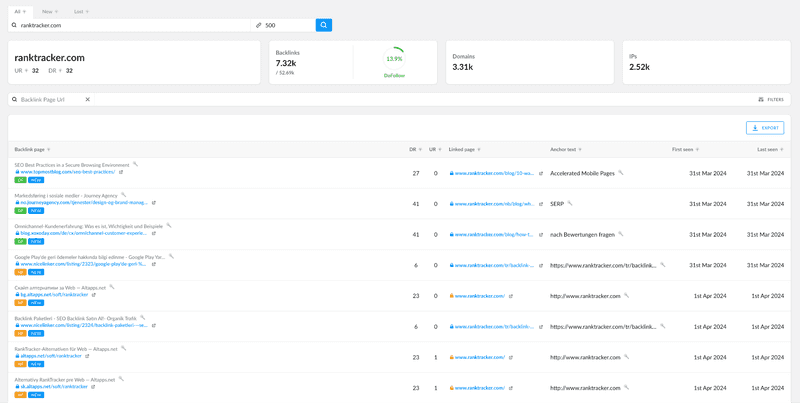Click magnifier next to 'Accelerated Mobile Pages' anchor
The image size is (800, 403).
coord(620,173)
